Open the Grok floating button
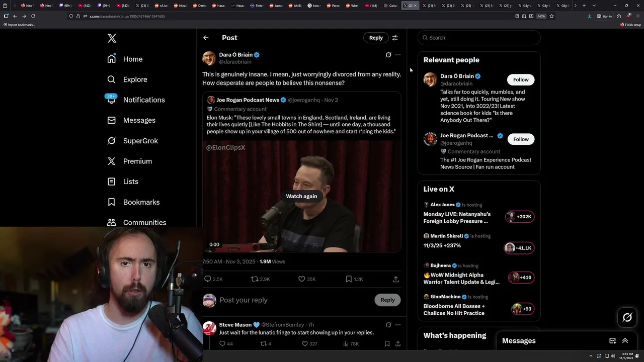The width and height of the screenshot is (644, 362). click(x=627, y=317)
